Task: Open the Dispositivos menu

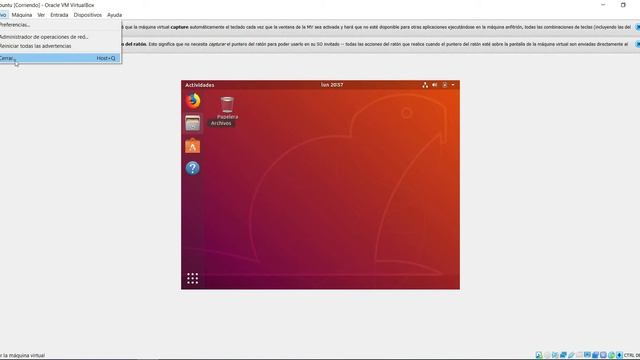Action: click(88, 15)
